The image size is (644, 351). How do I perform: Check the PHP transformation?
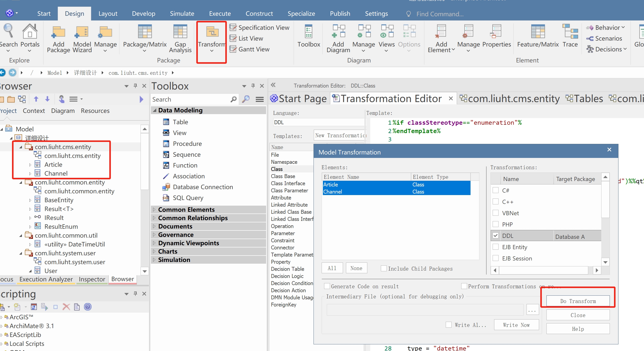pyautogui.click(x=495, y=224)
